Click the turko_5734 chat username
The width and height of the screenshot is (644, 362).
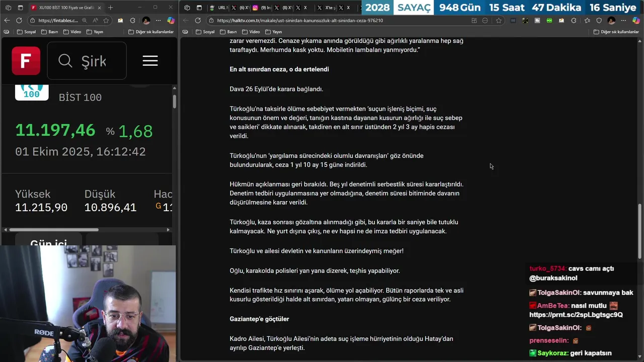pyautogui.click(x=547, y=268)
